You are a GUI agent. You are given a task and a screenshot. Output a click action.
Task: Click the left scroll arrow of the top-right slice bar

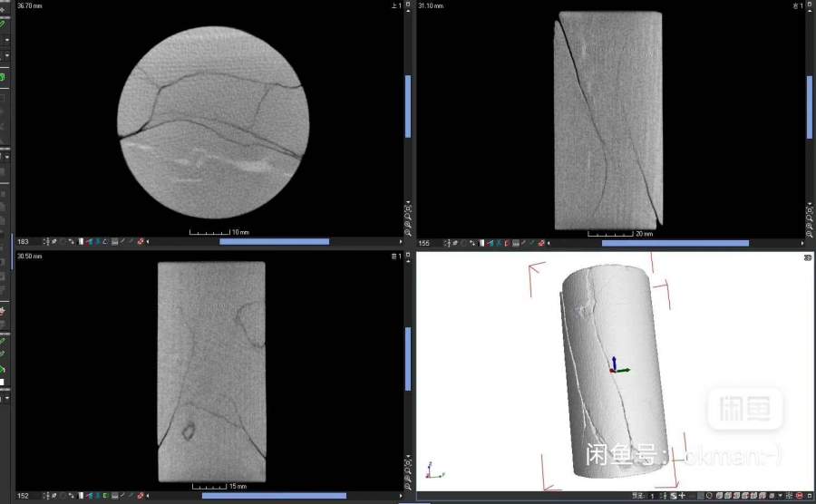[549, 243]
